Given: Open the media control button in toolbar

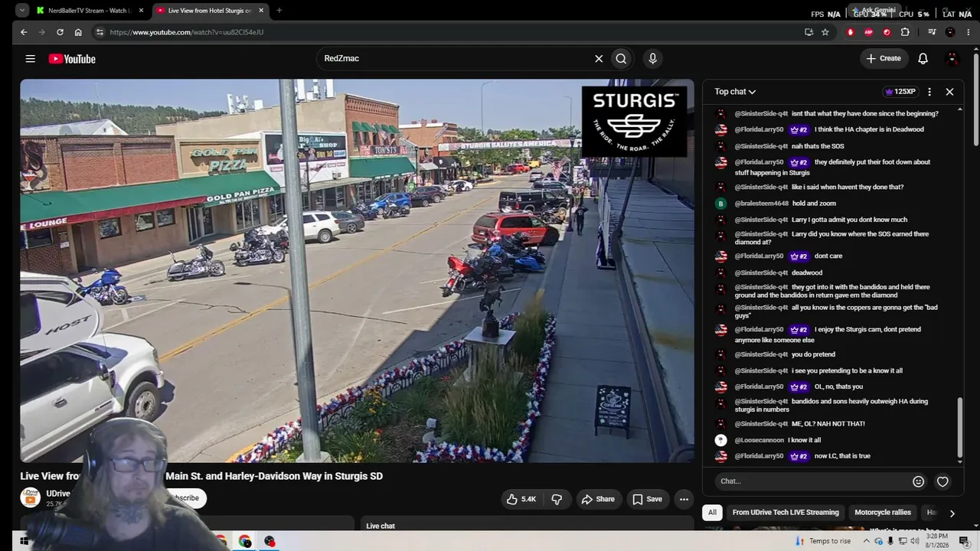Looking at the screenshot, I should (x=932, y=32).
